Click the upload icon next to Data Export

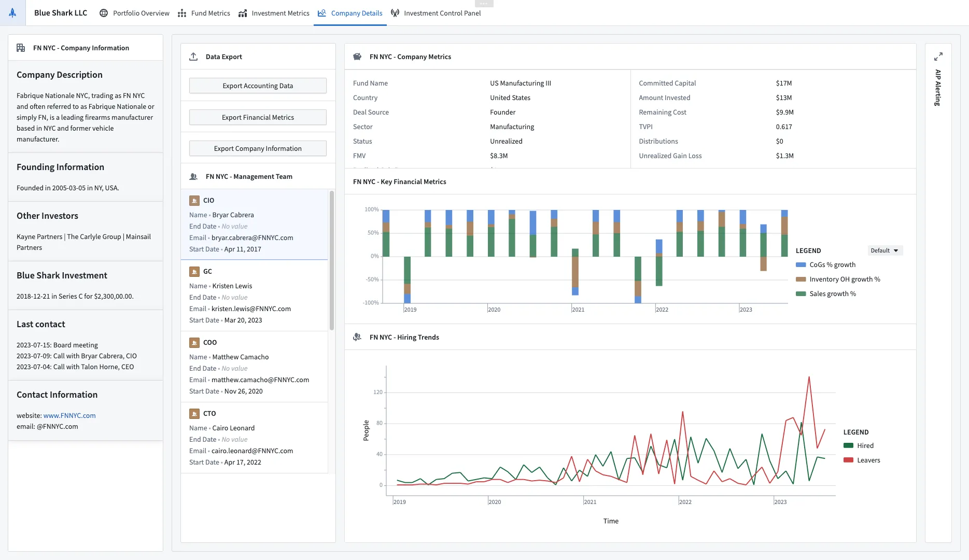coord(193,57)
